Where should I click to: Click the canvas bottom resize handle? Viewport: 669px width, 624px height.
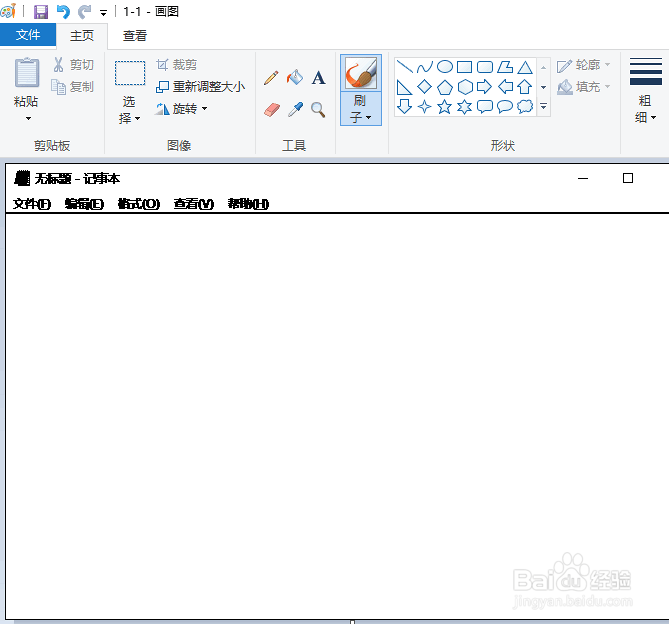click(x=352, y=622)
